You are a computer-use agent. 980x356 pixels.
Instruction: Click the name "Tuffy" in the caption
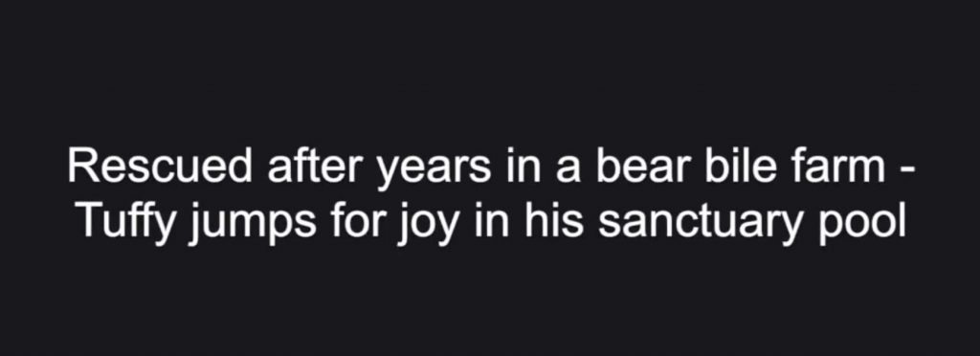click(x=126, y=226)
